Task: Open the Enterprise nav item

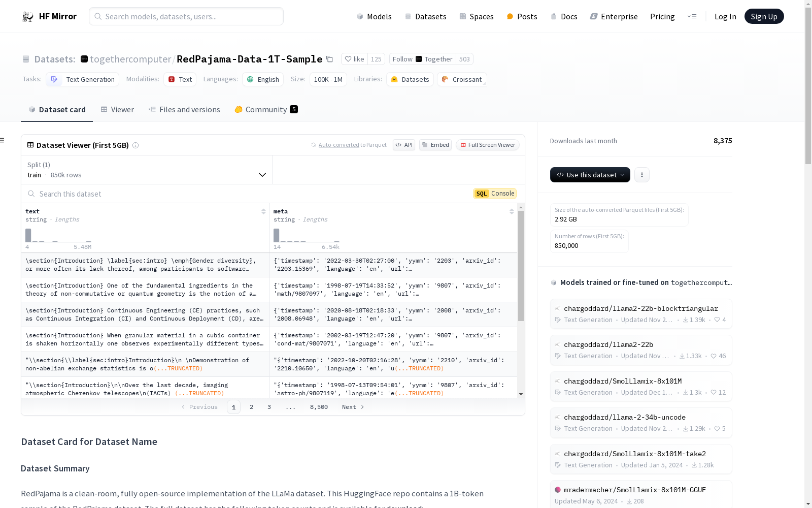Action: pyautogui.click(x=614, y=16)
